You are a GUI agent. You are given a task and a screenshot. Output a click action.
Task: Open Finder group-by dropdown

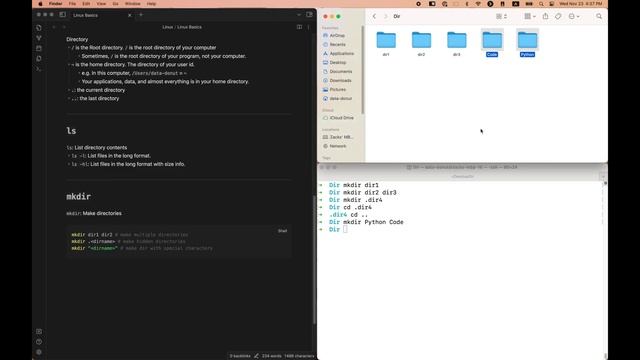530,16
